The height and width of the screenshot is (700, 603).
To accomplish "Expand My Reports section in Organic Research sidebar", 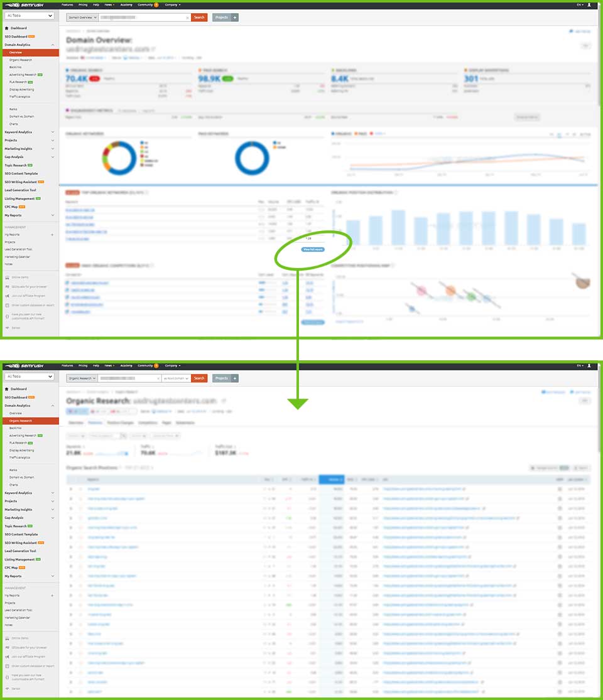I will 53,576.
